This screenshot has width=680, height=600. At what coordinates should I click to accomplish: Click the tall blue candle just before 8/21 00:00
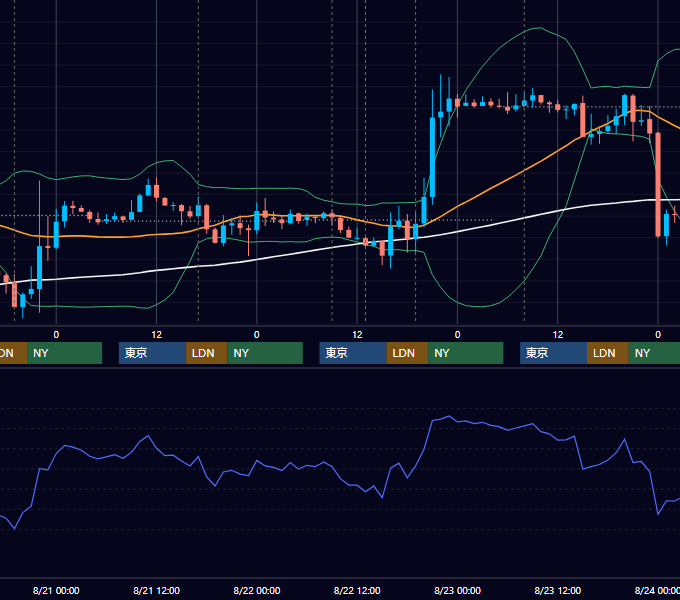39,267
